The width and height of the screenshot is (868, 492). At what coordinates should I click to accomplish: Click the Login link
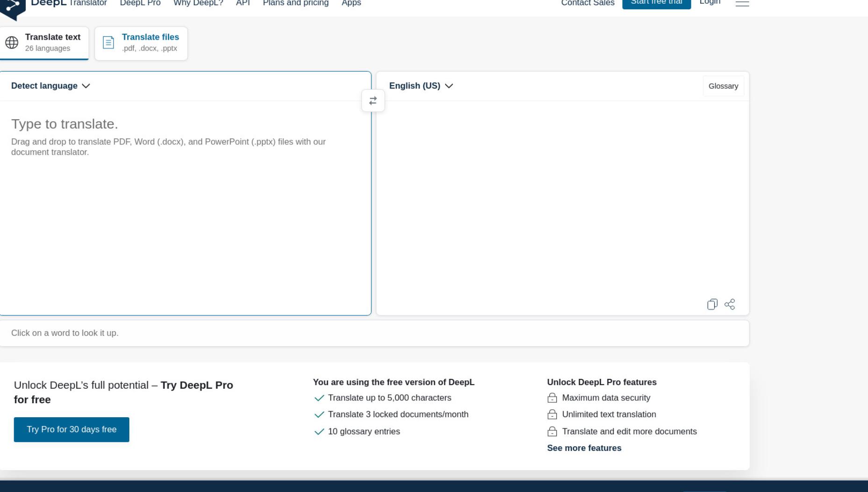pos(710,3)
